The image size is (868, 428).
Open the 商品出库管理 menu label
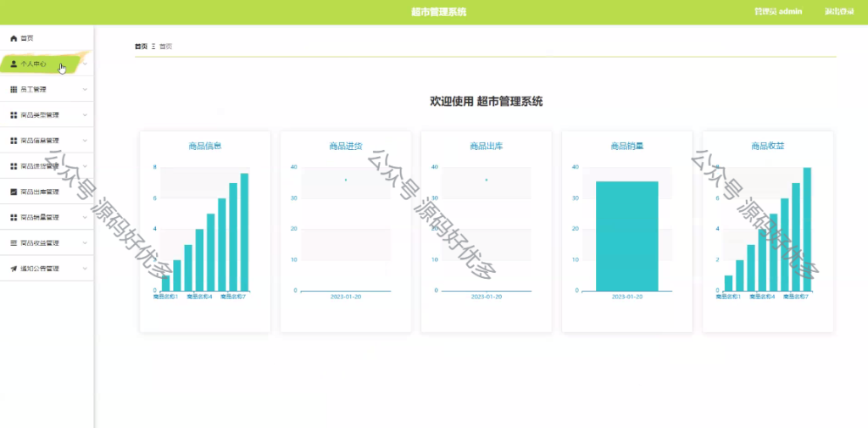40,192
